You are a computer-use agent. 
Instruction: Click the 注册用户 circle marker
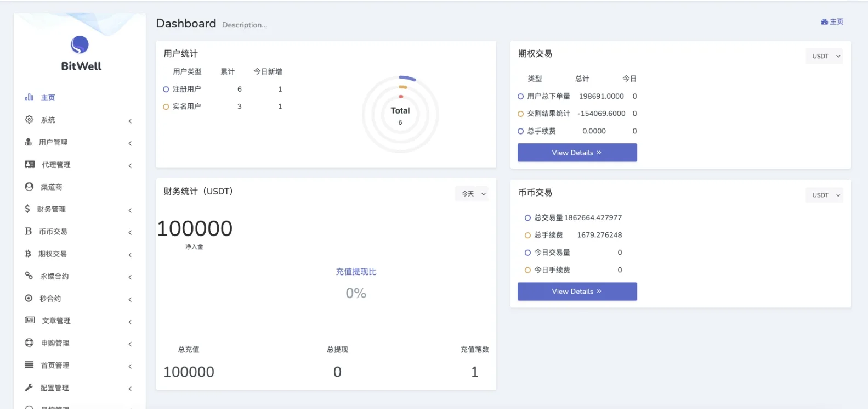[x=166, y=89]
